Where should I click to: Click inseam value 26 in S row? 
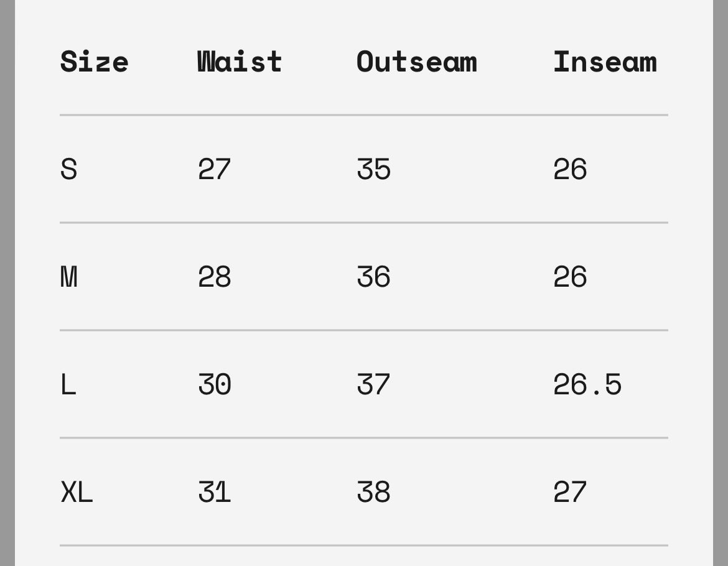(569, 169)
